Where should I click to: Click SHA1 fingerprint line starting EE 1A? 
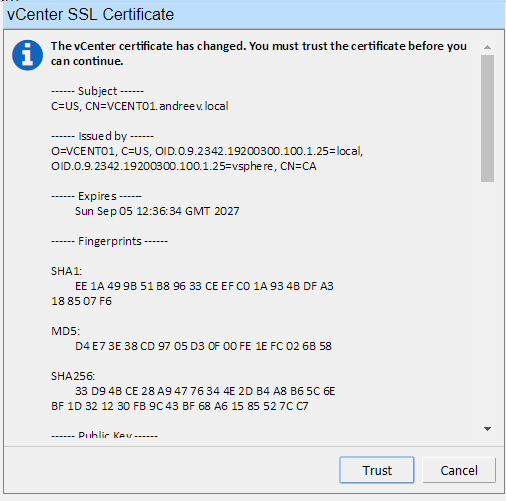tap(204, 286)
